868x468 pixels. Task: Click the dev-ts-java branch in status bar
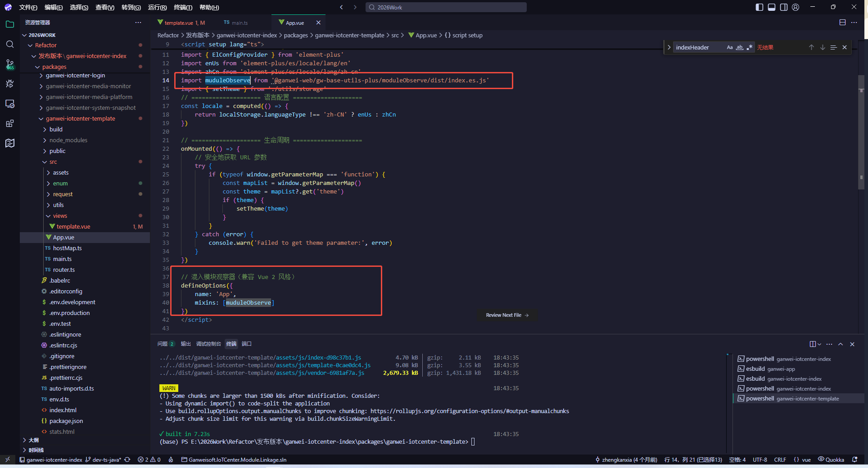click(103, 459)
